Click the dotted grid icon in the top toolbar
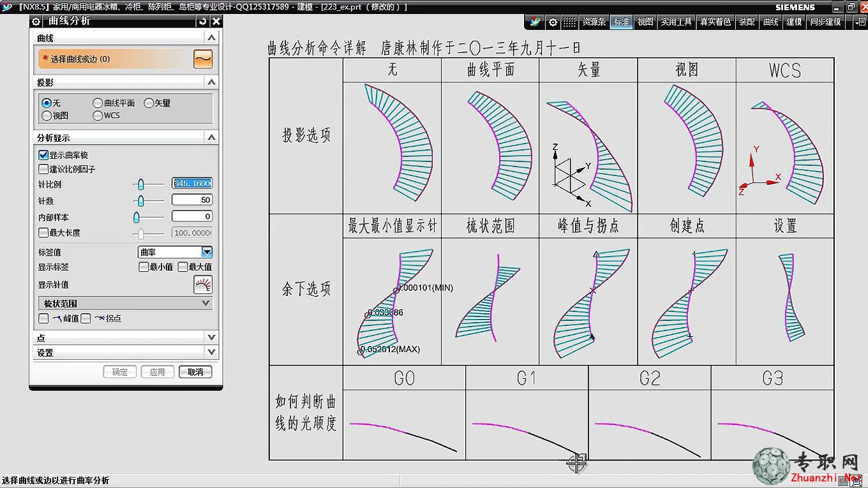The height and width of the screenshot is (488, 868). (569, 22)
